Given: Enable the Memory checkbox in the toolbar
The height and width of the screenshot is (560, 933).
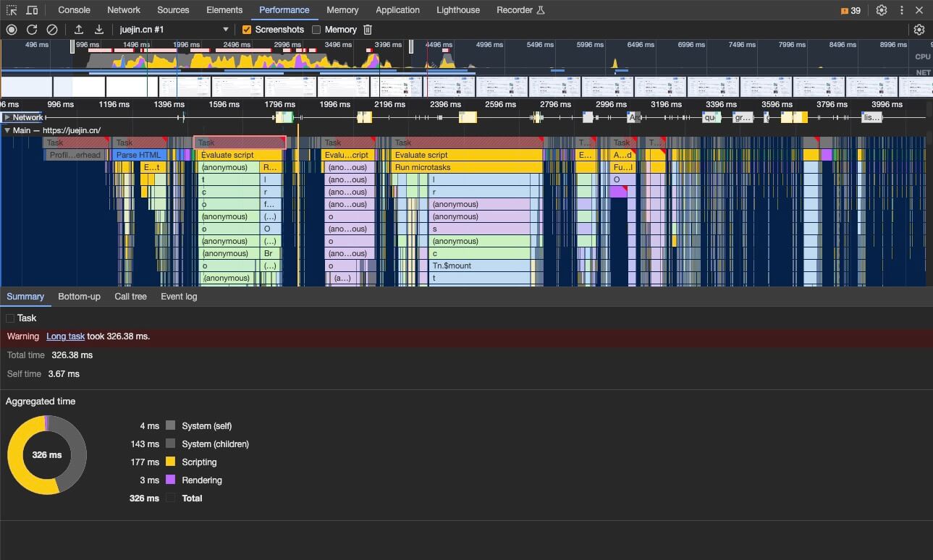Looking at the screenshot, I should tap(316, 30).
